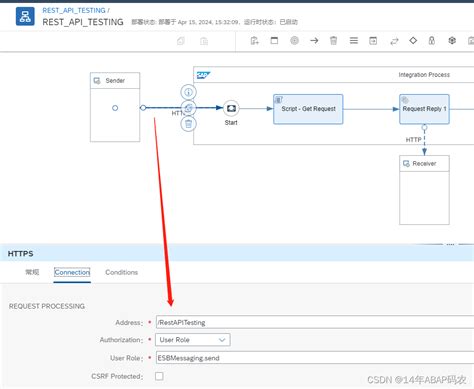474x389 pixels.
Task: Click the participant clipboard-plus toolbar icon
Action: pyautogui.click(x=254, y=41)
